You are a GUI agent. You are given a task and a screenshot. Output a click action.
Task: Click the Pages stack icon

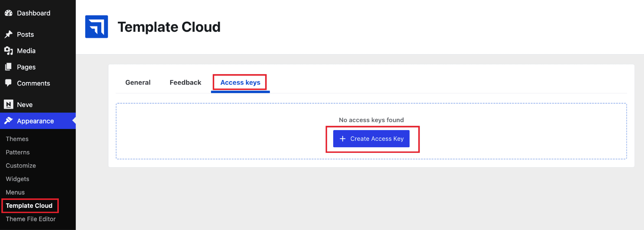coord(9,67)
